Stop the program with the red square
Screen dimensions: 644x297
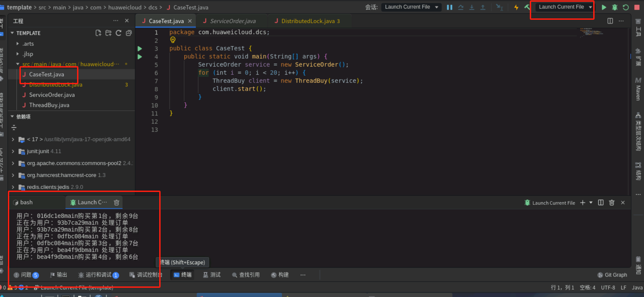click(636, 7)
